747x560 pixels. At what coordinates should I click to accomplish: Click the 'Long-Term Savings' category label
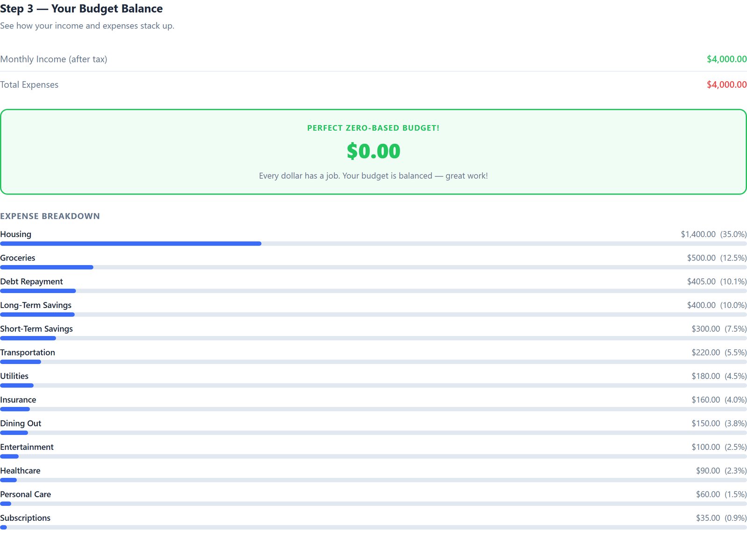(x=36, y=305)
